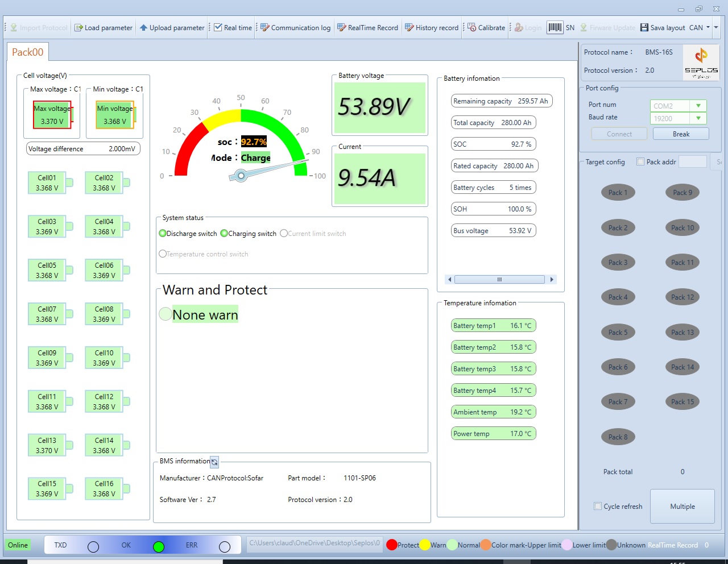
Task: Toggle the Real time checkbox
Action: [x=218, y=27]
